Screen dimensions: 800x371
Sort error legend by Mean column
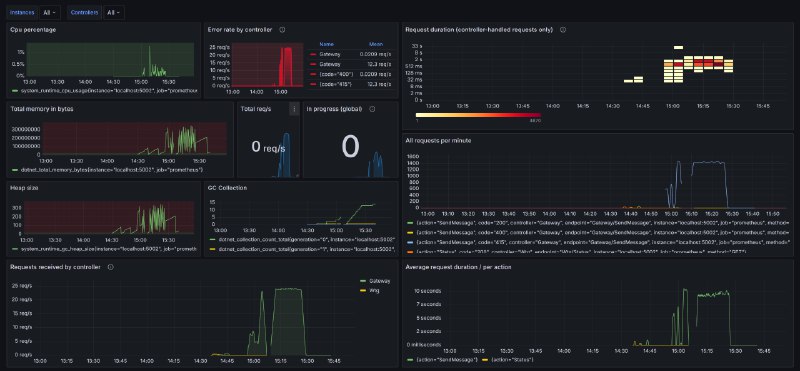coord(376,44)
